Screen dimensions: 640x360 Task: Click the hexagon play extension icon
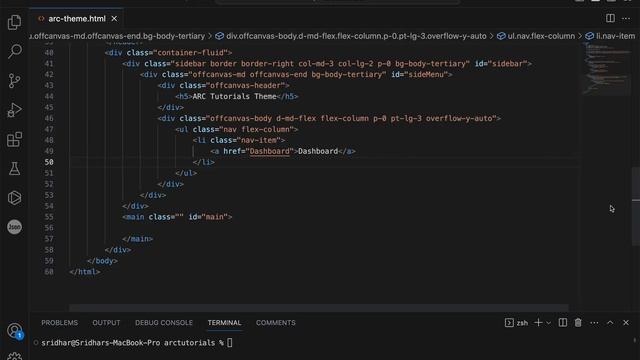[14, 198]
